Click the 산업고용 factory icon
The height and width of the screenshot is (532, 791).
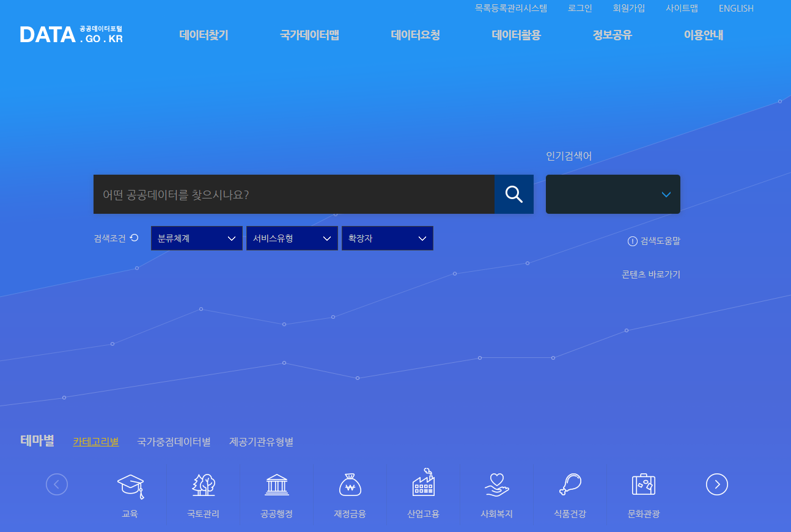click(424, 483)
